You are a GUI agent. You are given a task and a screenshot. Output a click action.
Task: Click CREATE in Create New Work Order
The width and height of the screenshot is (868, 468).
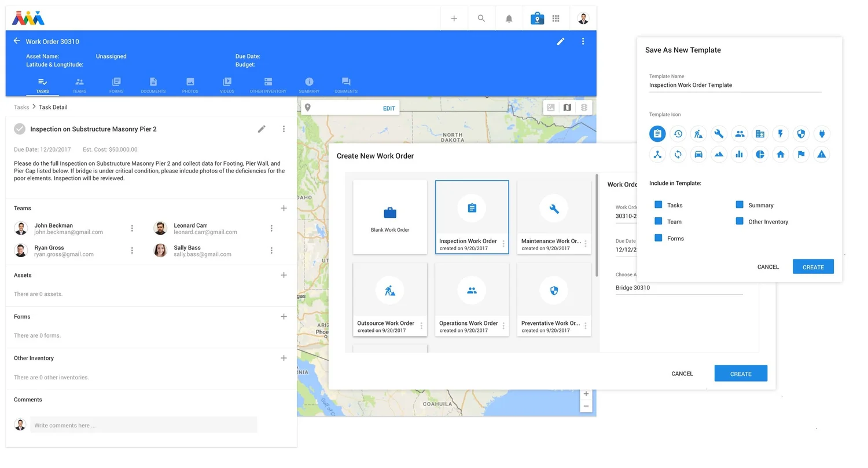tap(741, 373)
